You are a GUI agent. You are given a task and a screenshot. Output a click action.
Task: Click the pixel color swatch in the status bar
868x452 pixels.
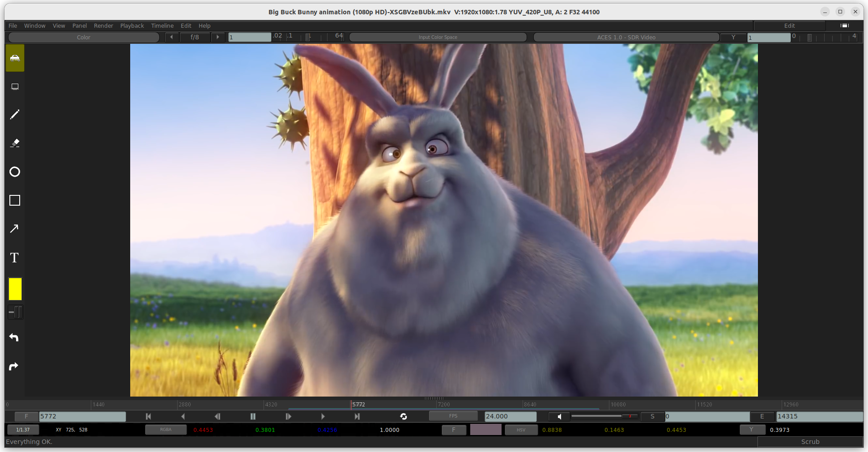coord(485,430)
